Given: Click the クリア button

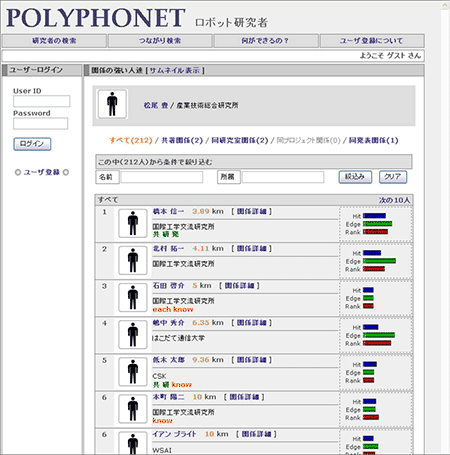Looking at the screenshot, I should pyautogui.click(x=393, y=177).
